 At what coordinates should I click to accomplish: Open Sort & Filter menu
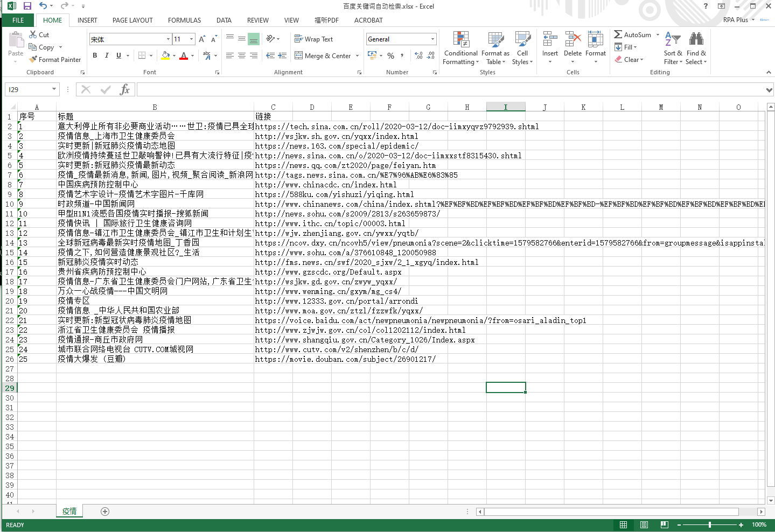673,48
